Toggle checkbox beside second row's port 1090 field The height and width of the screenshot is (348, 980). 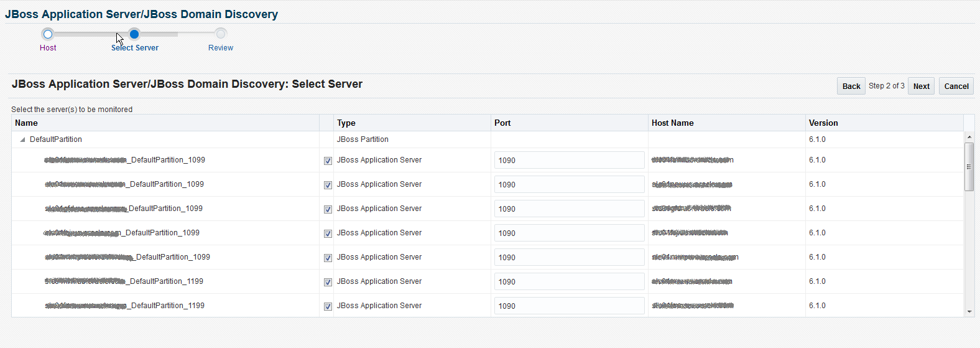click(328, 185)
